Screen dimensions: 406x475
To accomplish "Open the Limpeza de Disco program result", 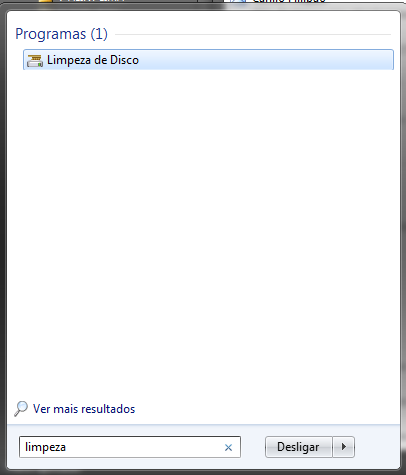I will click(x=208, y=60).
